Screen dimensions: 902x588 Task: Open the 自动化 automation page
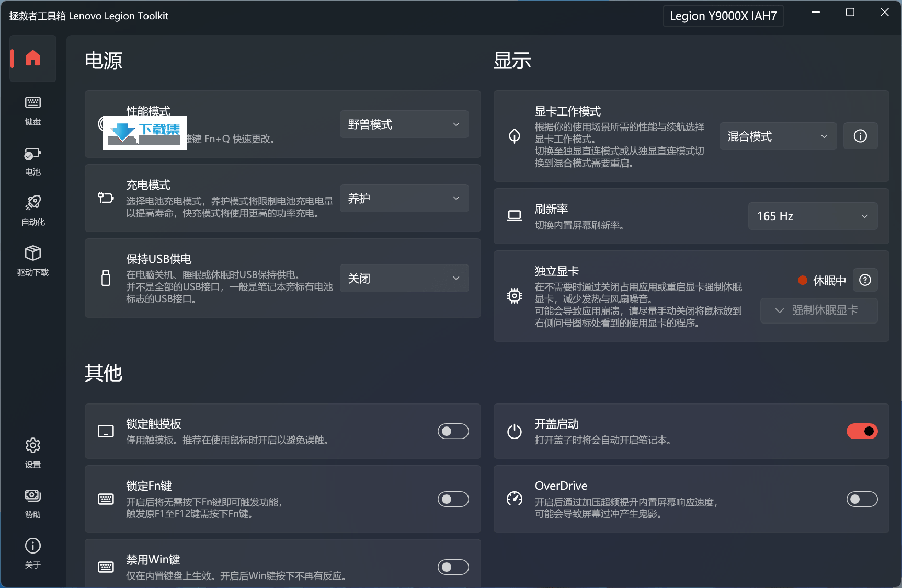(32, 211)
